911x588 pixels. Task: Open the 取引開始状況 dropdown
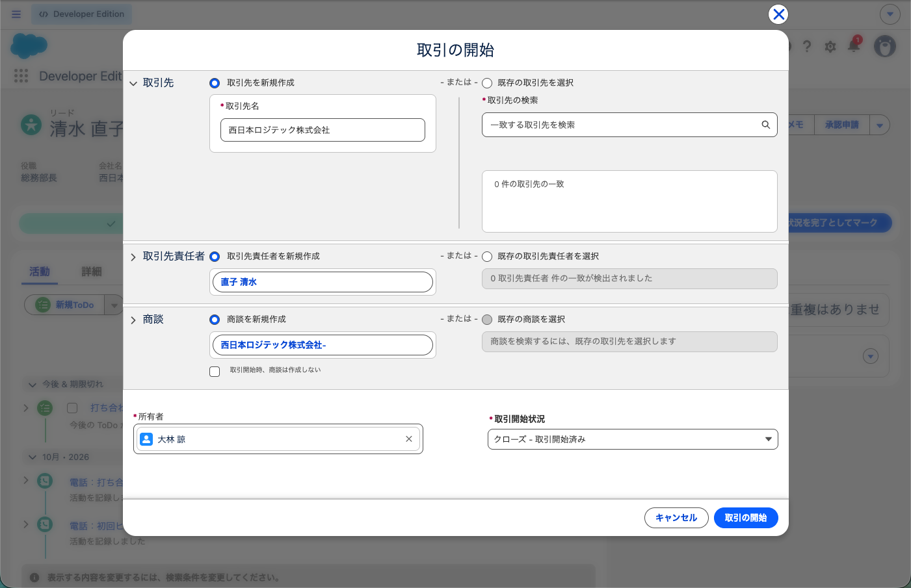(633, 439)
